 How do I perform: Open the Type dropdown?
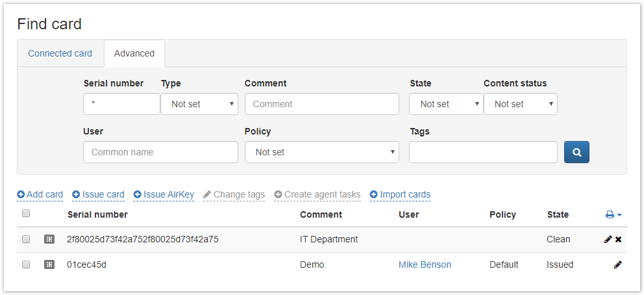tap(199, 104)
